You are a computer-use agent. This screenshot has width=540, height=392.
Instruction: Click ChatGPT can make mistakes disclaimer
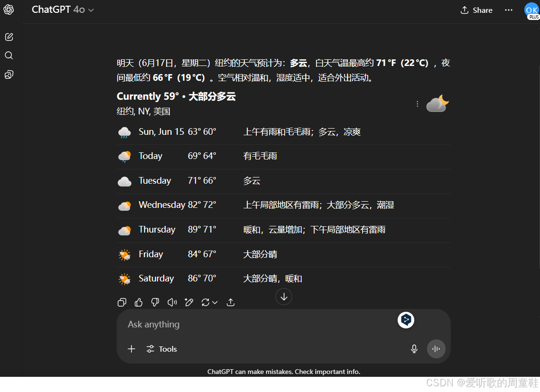pos(284,372)
